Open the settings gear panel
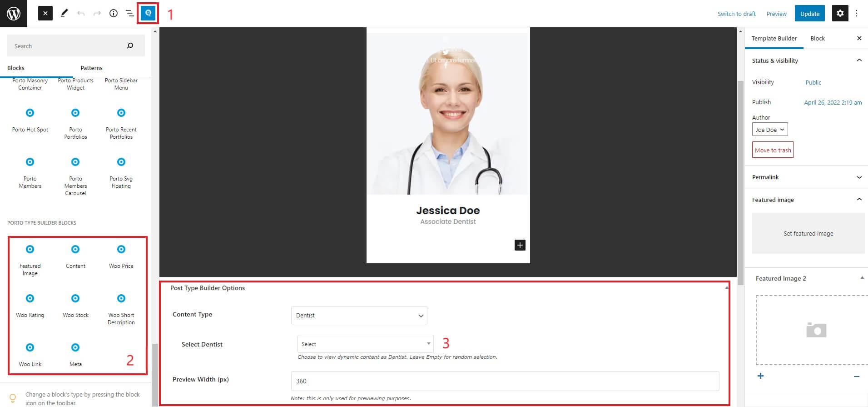The image size is (868, 407). 840,14
